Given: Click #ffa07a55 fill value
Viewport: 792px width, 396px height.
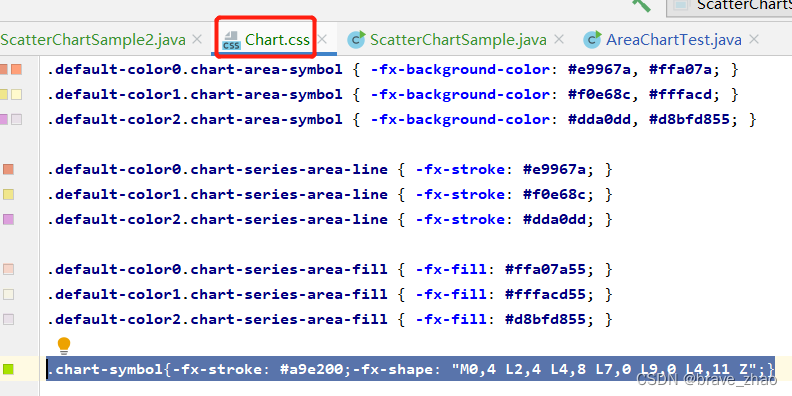Looking at the screenshot, I should [x=546, y=270].
